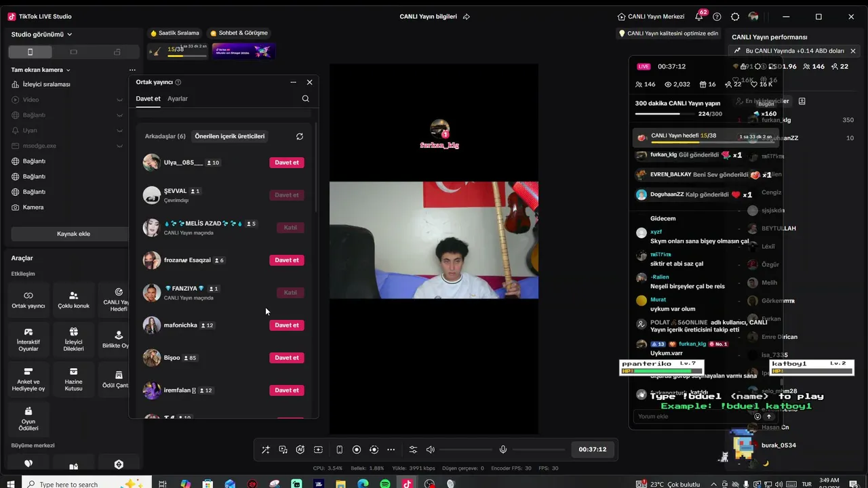This screenshot has height=488, width=868.
Task: Click the icon right of En iyi izleyiciler
Action: pos(802,101)
